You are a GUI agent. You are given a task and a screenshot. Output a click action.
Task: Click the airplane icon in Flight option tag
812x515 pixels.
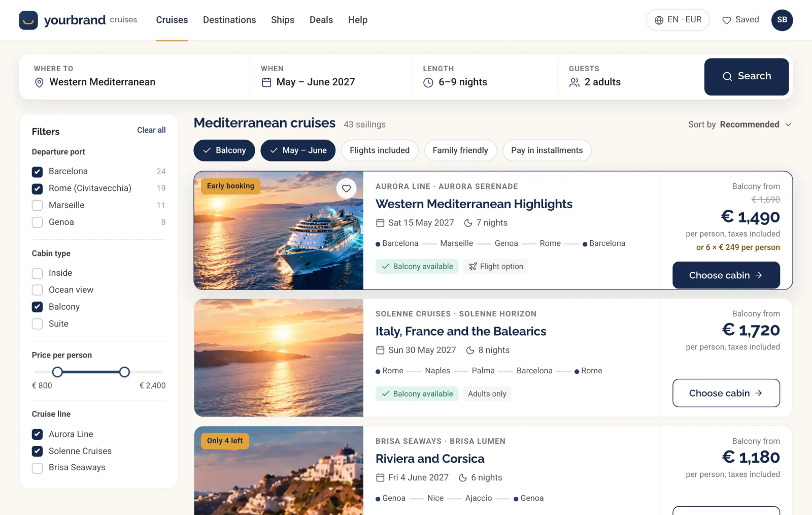pos(473,267)
